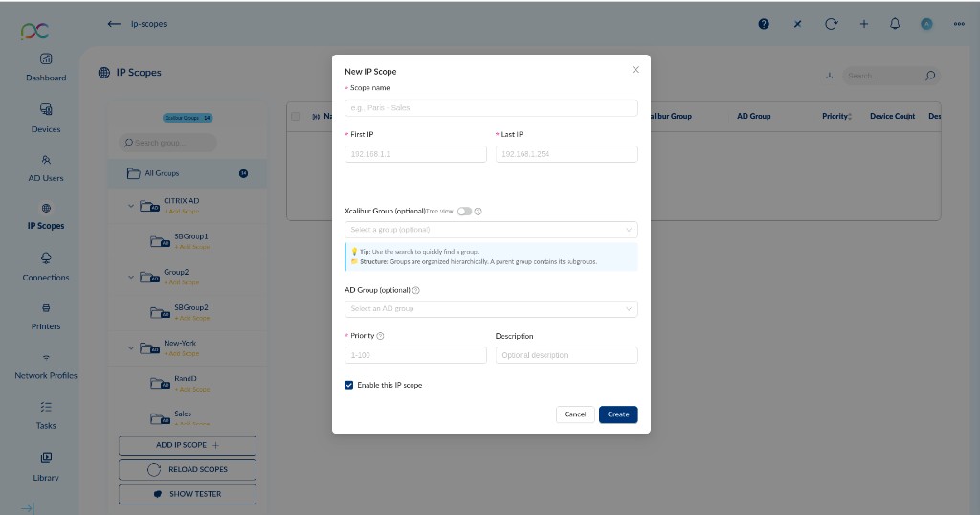
Task: Click the Xcalibur Group help question icon
Action: coord(479,212)
